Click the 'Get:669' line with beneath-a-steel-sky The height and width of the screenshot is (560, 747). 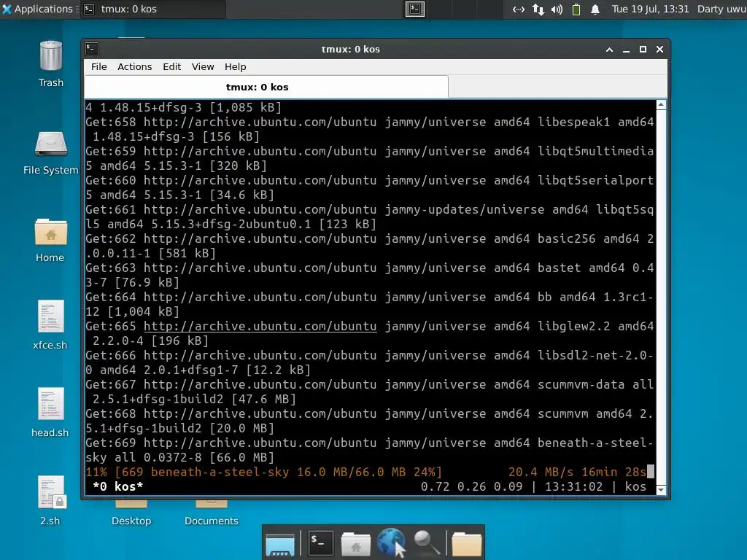pos(370,451)
